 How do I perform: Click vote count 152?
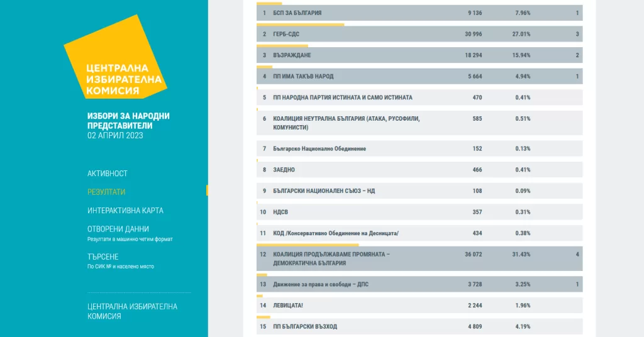[x=477, y=148]
